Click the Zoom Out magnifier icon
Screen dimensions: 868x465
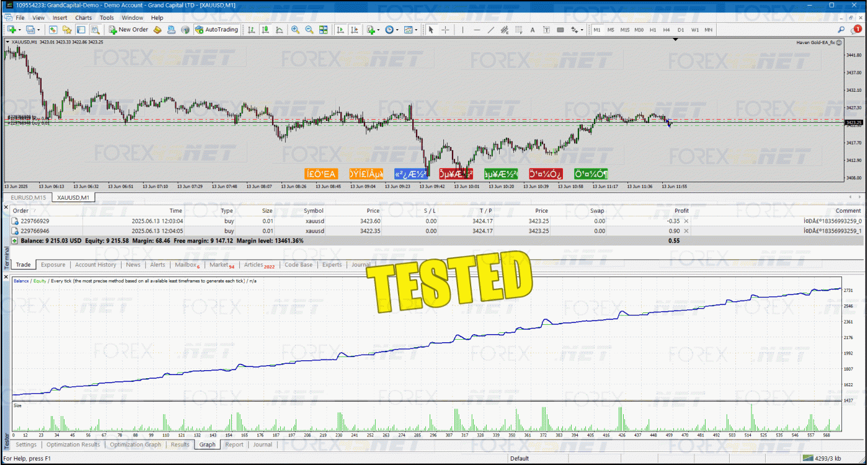point(309,30)
